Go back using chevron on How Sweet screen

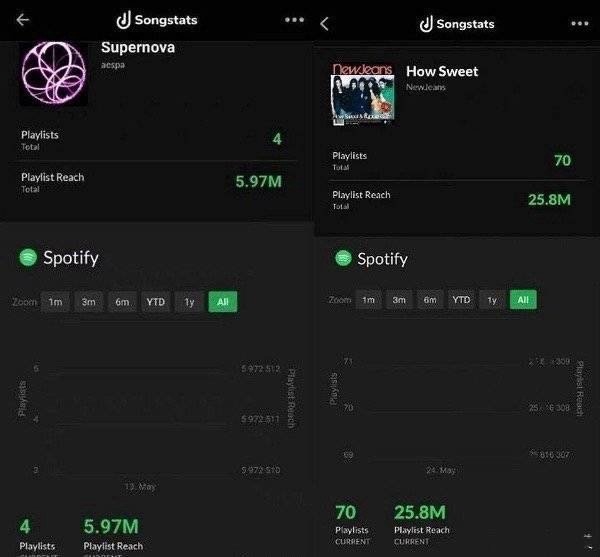[324, 24]
